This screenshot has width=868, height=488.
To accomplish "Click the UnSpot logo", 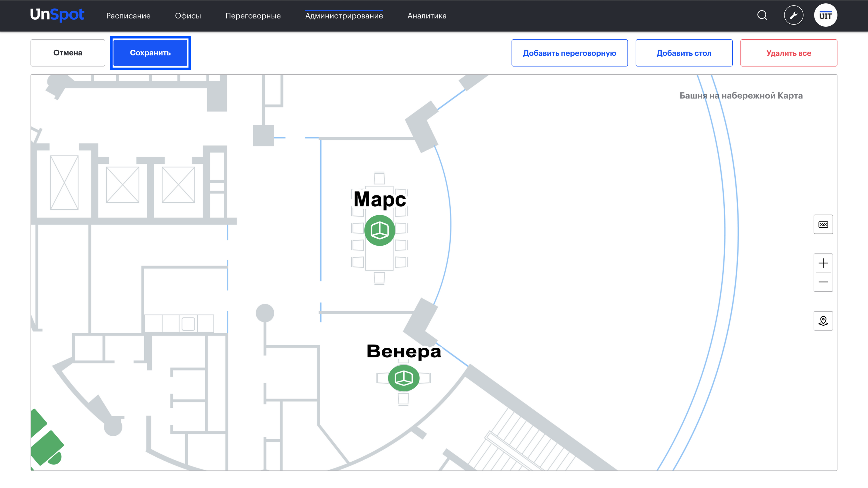I will point(57,15).
